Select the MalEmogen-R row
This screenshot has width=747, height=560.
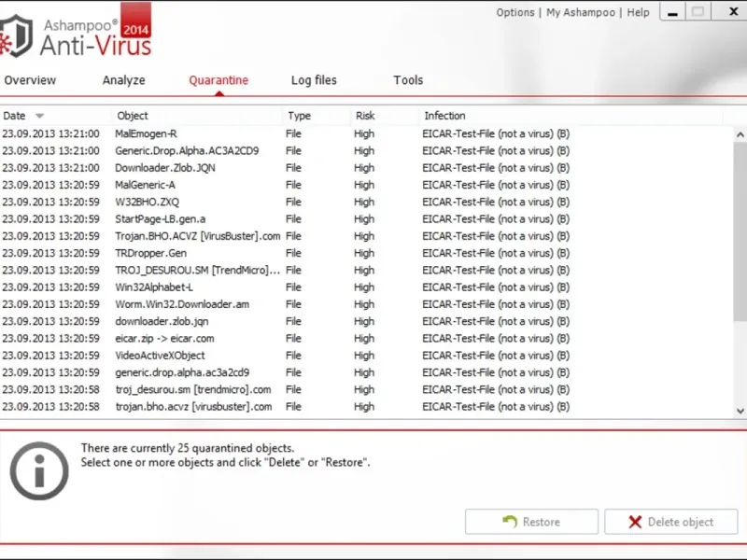(x=367, y=133)
